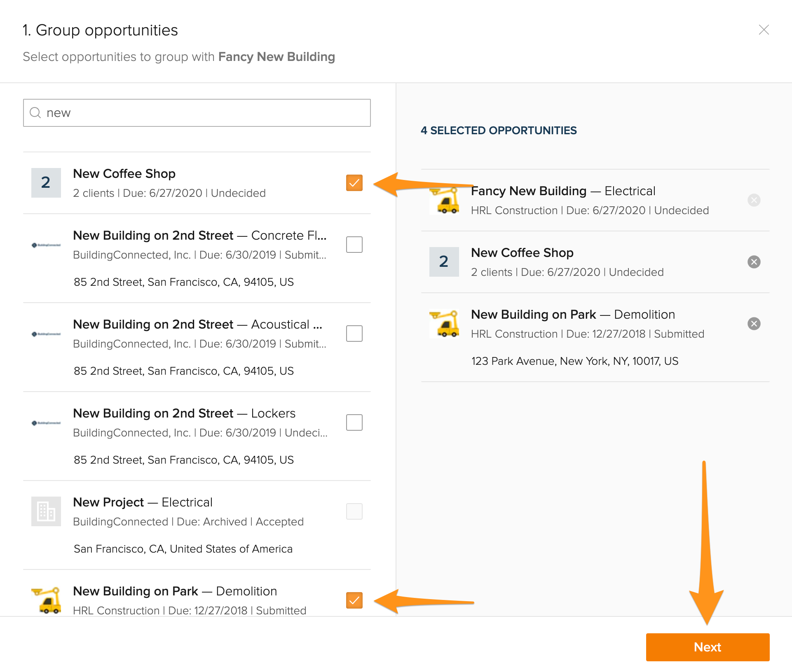Remove New Coffee Shop from selected list

pos(754,262)
